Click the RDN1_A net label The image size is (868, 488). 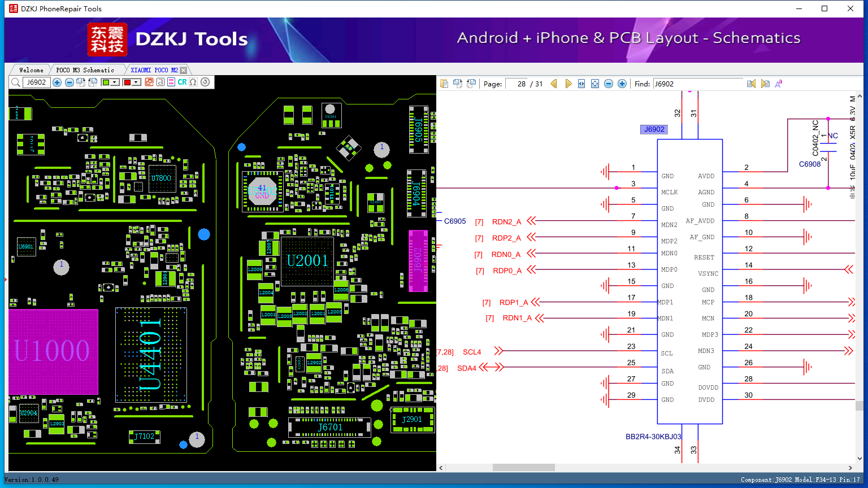[x=517, y=318]
